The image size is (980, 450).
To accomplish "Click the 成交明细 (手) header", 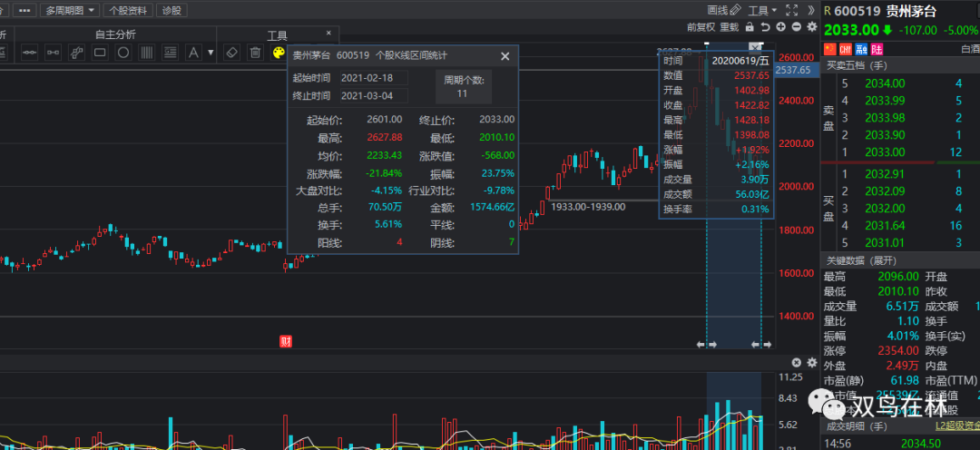I will pyautogui.click(x=856, y=426).
